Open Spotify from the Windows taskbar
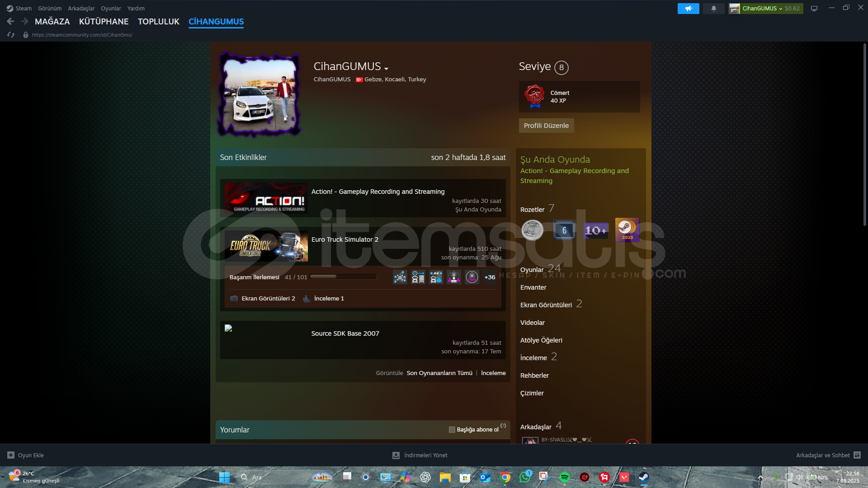This screenshot has height=488, width=868. (x=565, y=477)
